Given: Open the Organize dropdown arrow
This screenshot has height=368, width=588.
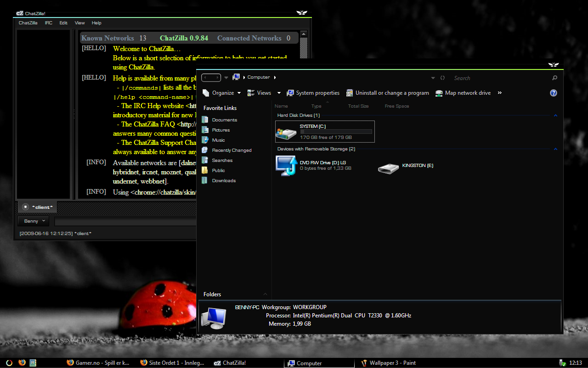Looking at the screenshot, I should (239, 93).
